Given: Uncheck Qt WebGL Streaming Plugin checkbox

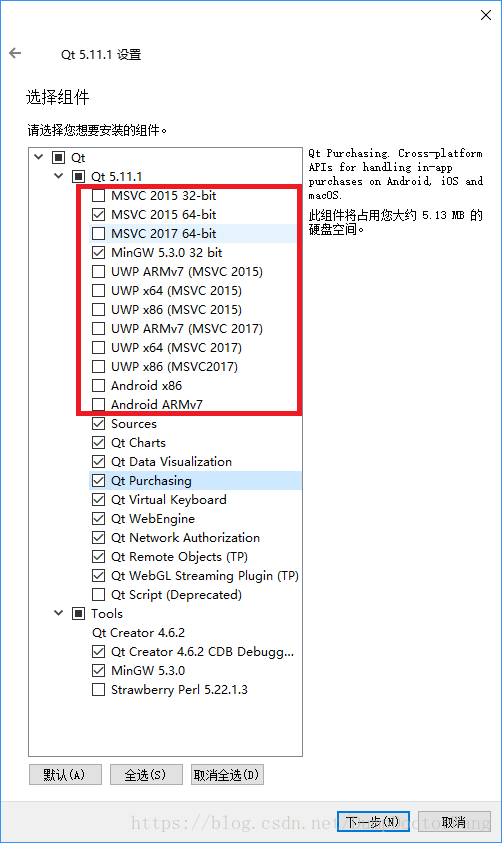Looking at the screenshot, I should pyautogui.click(x=98, y=575).
